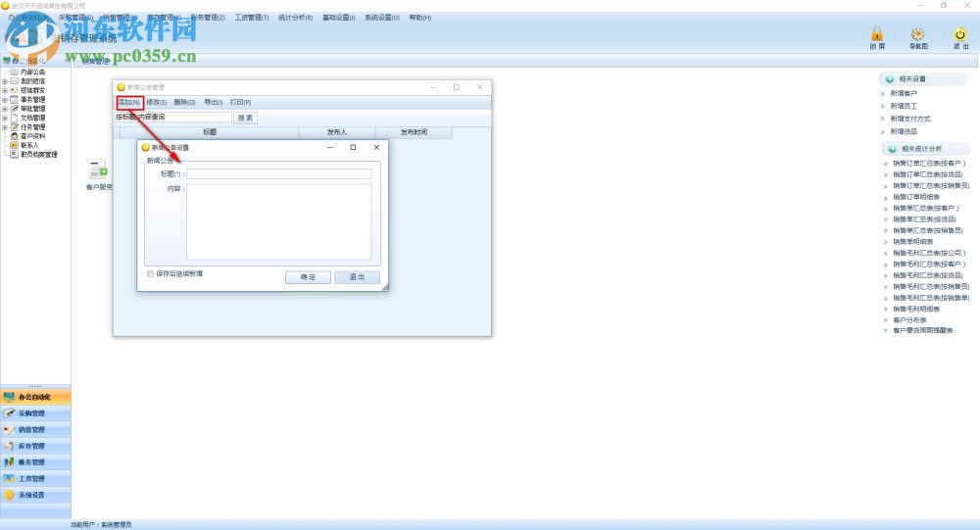Viewport: 980px width, 530px height.
Task: Expand the 文档管理 tree node
Action: (x=4, y=119)
